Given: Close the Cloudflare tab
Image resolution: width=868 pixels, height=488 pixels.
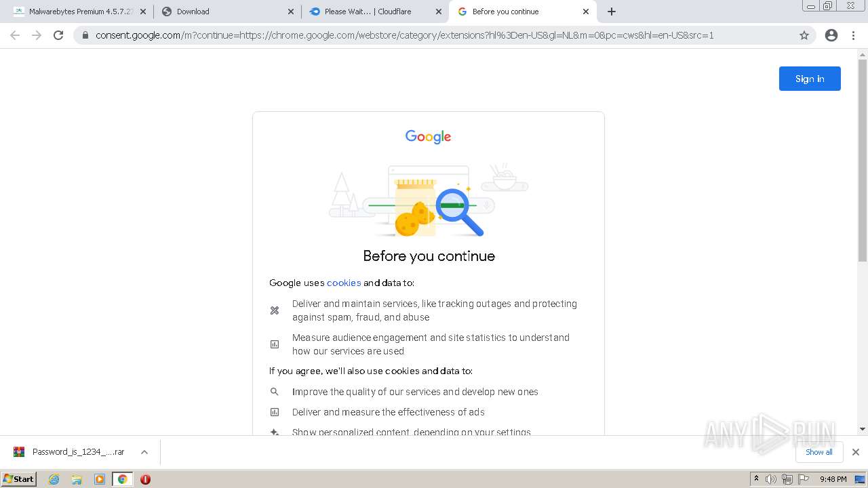Looking at the screenshot, I should tap(438, 12).
